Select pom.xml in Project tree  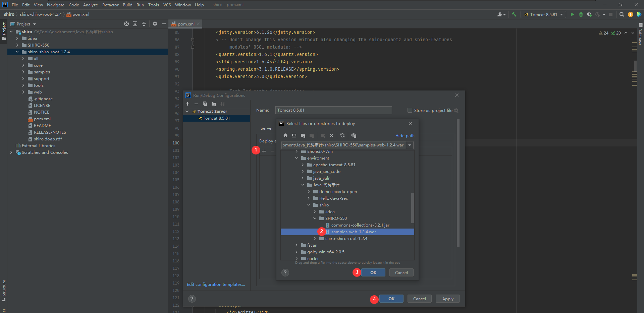42,119
